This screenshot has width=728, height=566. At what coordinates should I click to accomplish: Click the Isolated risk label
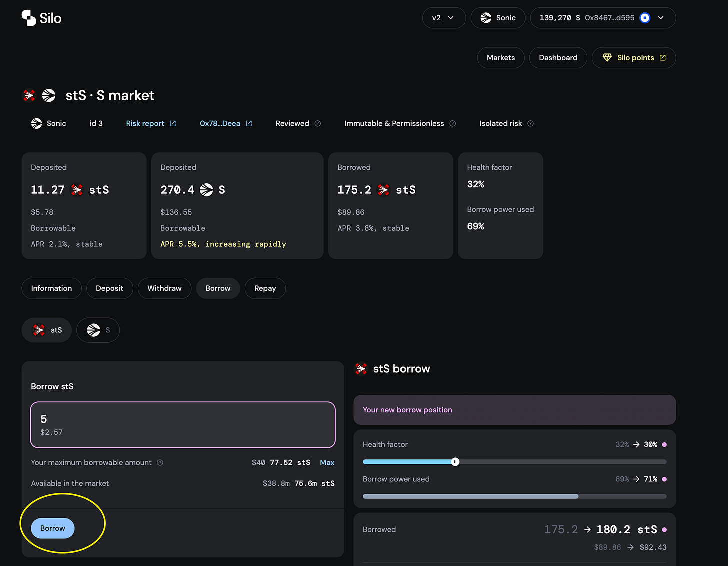501,123
